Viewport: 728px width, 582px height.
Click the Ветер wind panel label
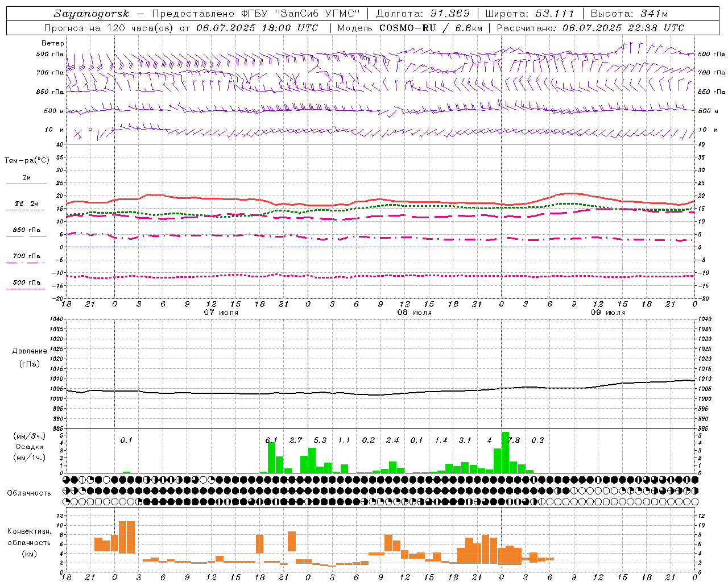click(52, 43)
